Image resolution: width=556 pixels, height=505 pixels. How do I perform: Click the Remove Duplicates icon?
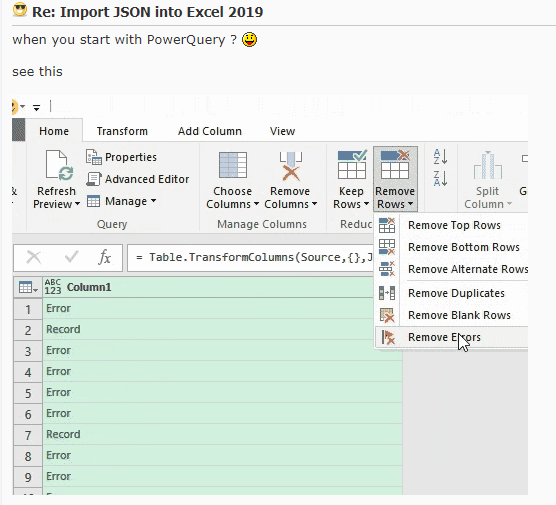387,293
